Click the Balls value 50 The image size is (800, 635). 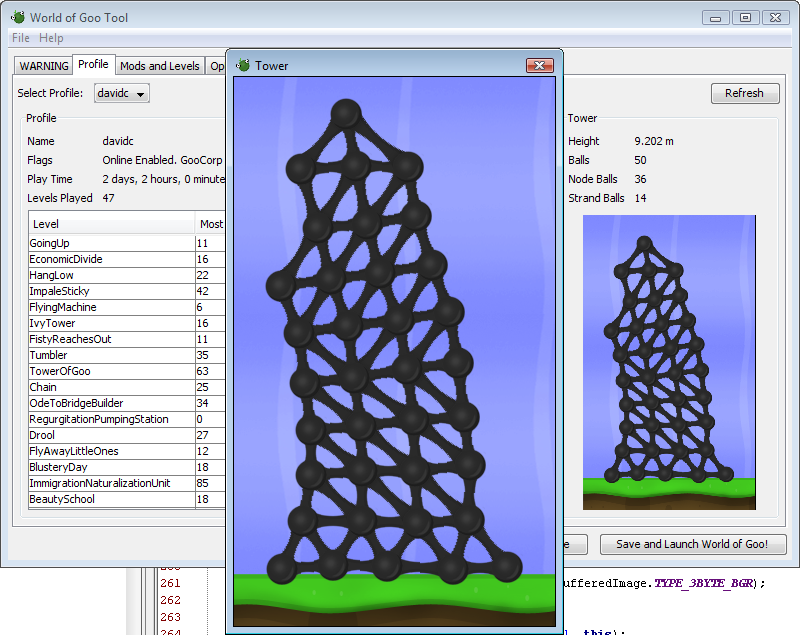(640, 160)
